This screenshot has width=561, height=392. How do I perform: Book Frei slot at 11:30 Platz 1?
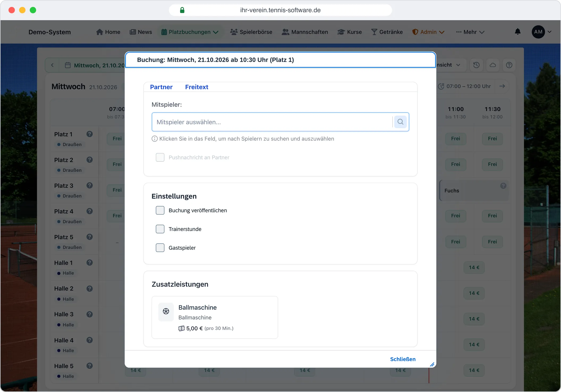(492, 139)
